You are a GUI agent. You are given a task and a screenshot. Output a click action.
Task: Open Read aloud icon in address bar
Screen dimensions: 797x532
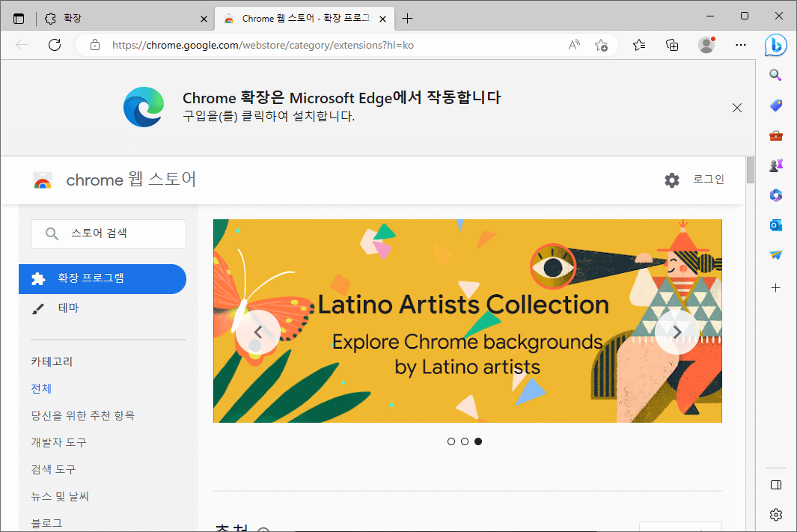574,45
